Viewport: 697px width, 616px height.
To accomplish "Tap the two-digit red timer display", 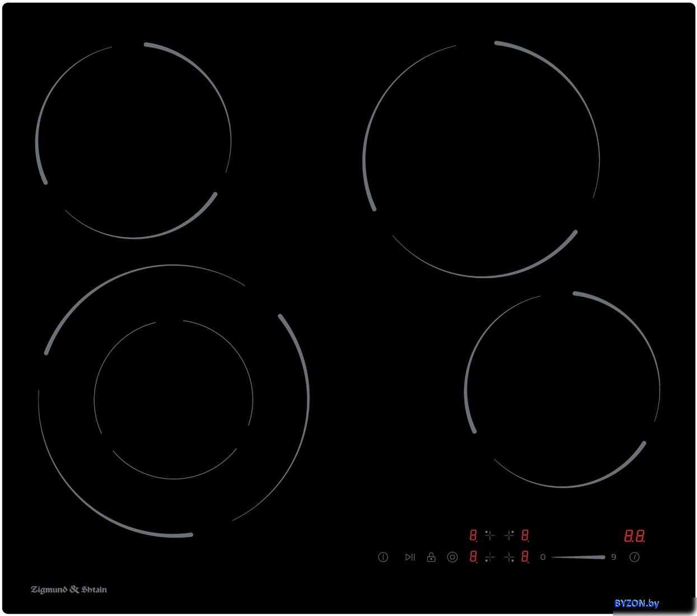I will click(x=634, y=536).
